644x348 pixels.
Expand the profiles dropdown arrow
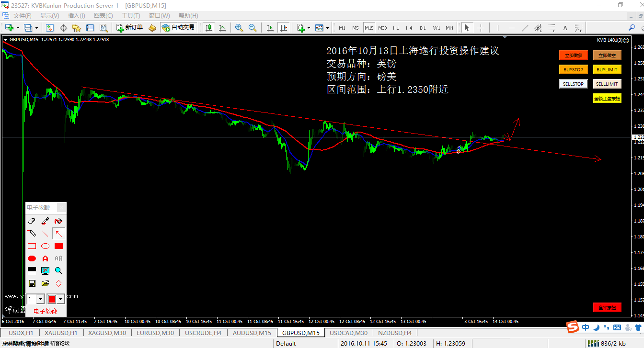click(x=37, y=28)
